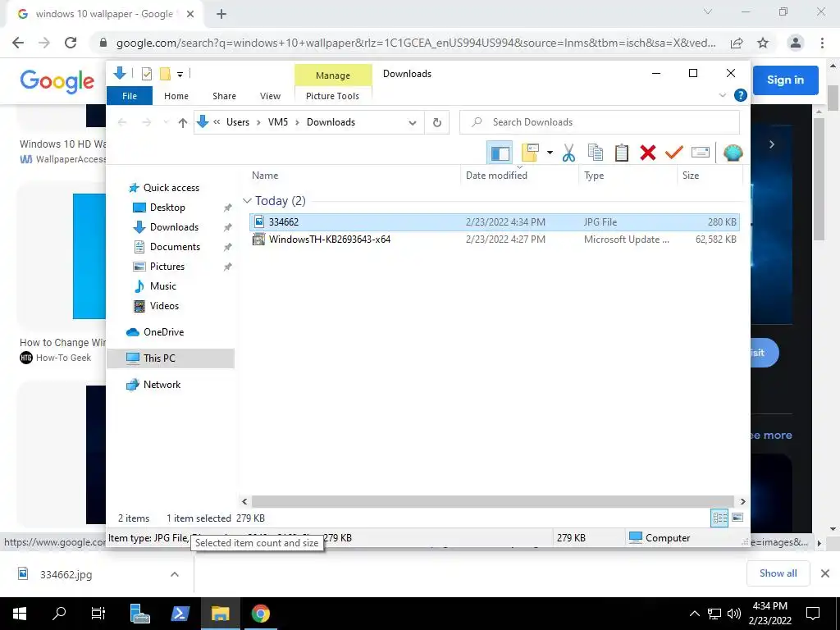Click the horizontal scrollbar in file list
The image size is (840, 630).
pos(493,501)
